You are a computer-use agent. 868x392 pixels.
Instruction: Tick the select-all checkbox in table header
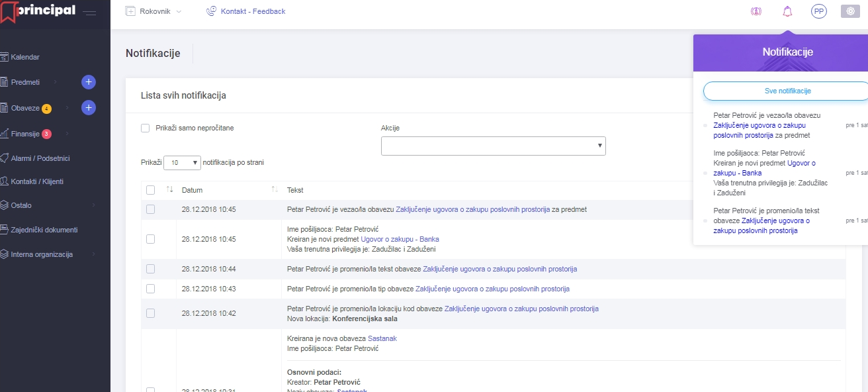coord(150,190)
